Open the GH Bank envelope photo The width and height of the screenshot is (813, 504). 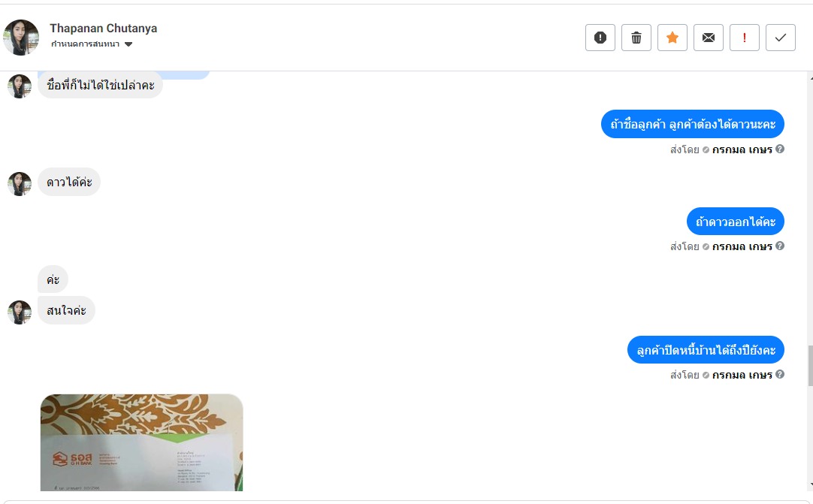[x=141, y=442]
